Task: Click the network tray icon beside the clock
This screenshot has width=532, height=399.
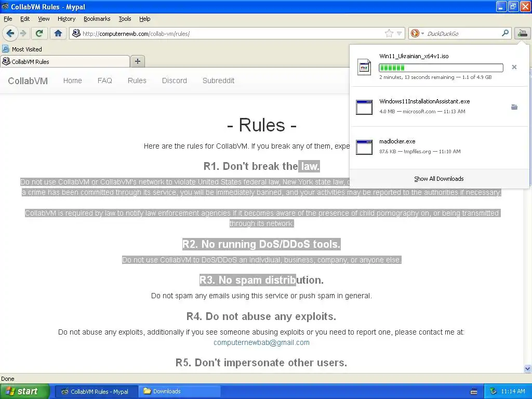Action: tap(493, 392)
